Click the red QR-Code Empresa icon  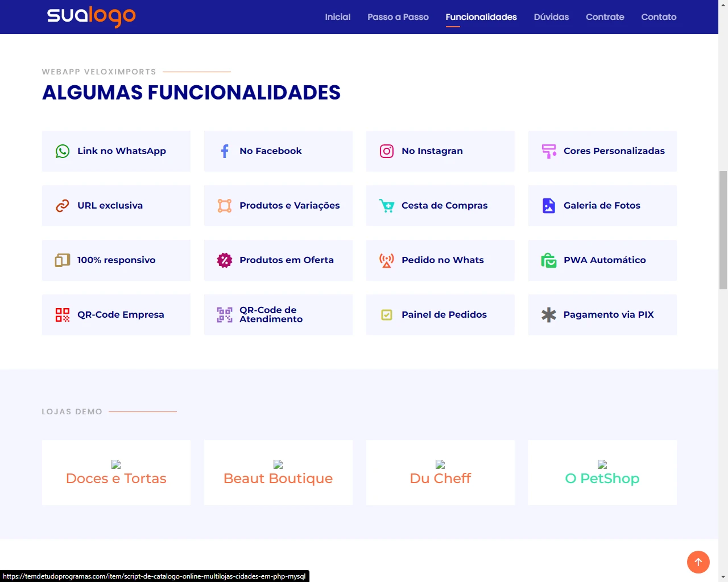63,315
